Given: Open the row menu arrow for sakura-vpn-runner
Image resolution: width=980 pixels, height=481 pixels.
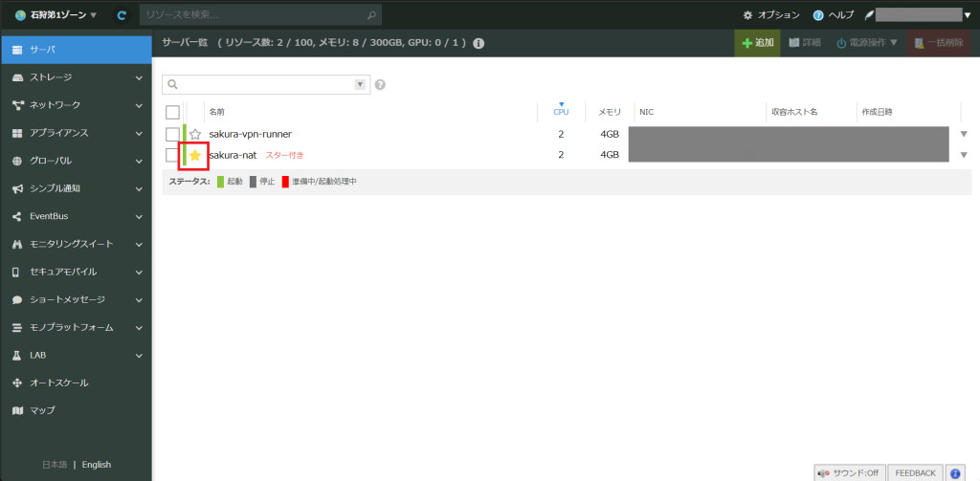Looking at the screenshot, I should (x=964, y=135).
